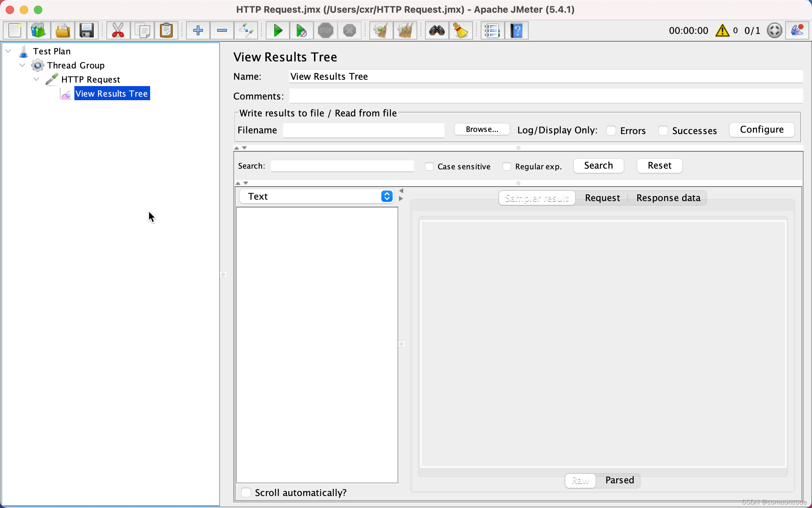
Task: Enable the Errors checkbox
Action: pos(611,131)
